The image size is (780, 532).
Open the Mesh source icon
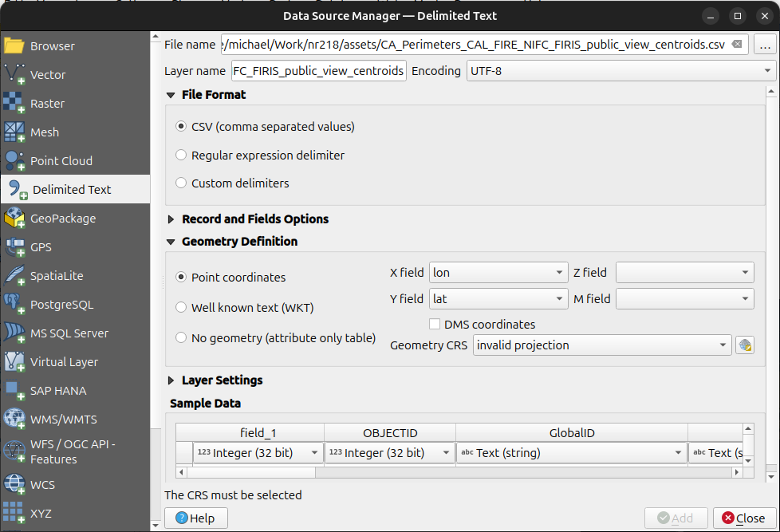pos(14,132)
